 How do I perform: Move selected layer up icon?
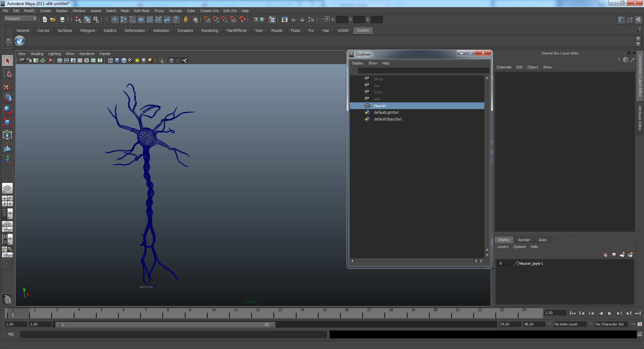point(605,255)
